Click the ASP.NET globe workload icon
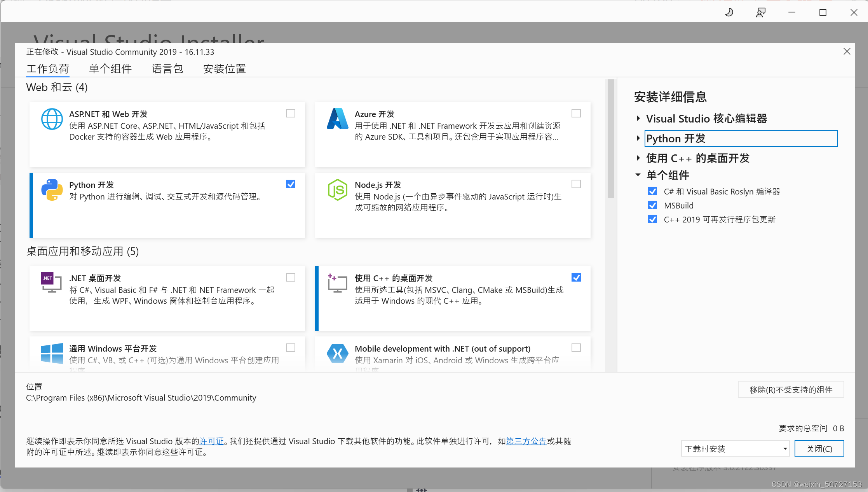Image resolution: width=868 pixels, height=492 pixels. [52, 119]
